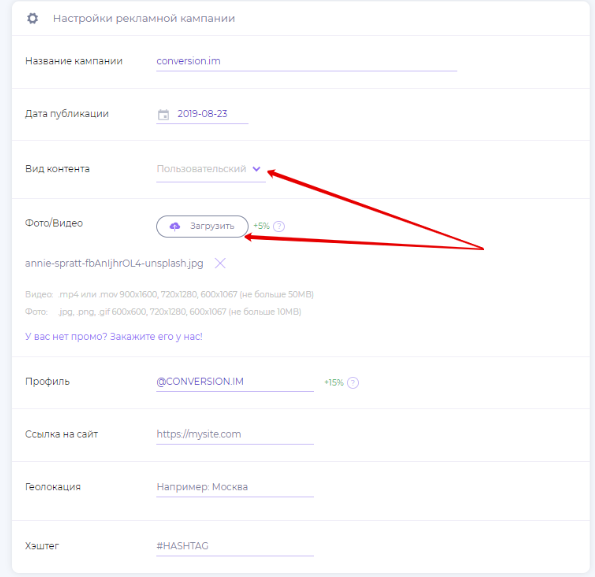This screenshot has width=595, height=577.
Task: Expand the content type chevron arrow
Action: point(257,169)
